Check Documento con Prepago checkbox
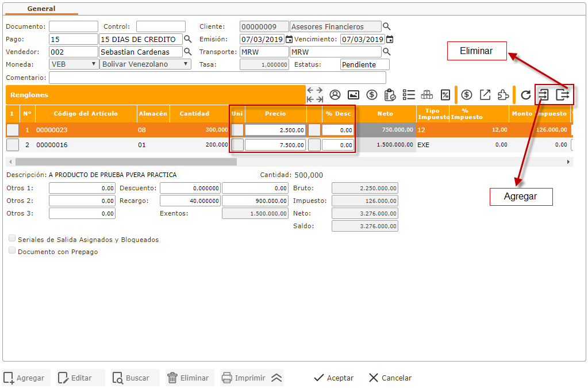The height and width of the screenshot is (388, 588). [12, 251]
